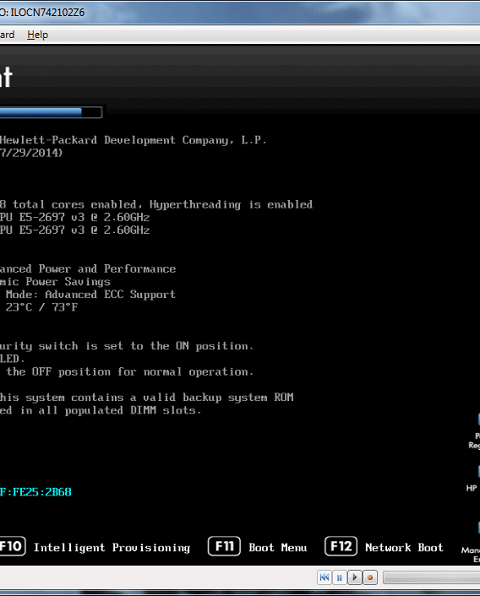The width and height of the screenshot is (480, 596).
Task: Select the 'Boot Menu' label text
Action: tap(278, 548)
